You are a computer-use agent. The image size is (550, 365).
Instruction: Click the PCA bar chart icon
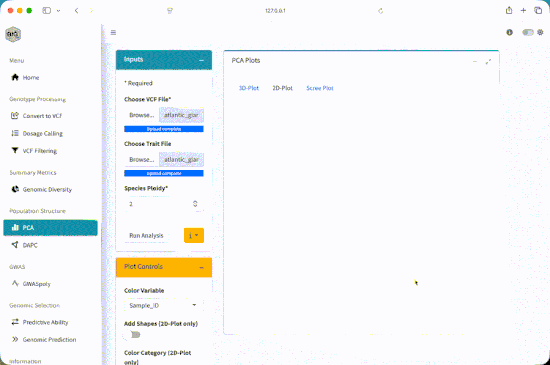tap(15, 228)
